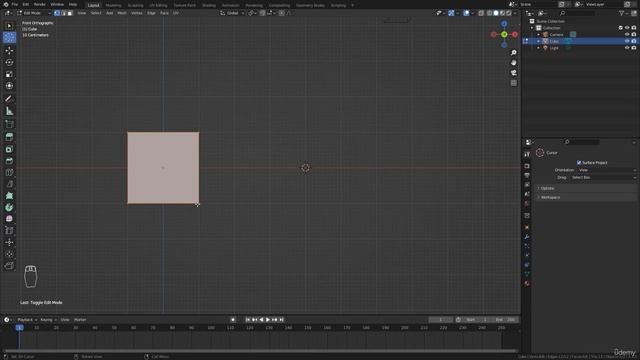Choose the Shrink/Fatten tool

(x=9, y=242)
